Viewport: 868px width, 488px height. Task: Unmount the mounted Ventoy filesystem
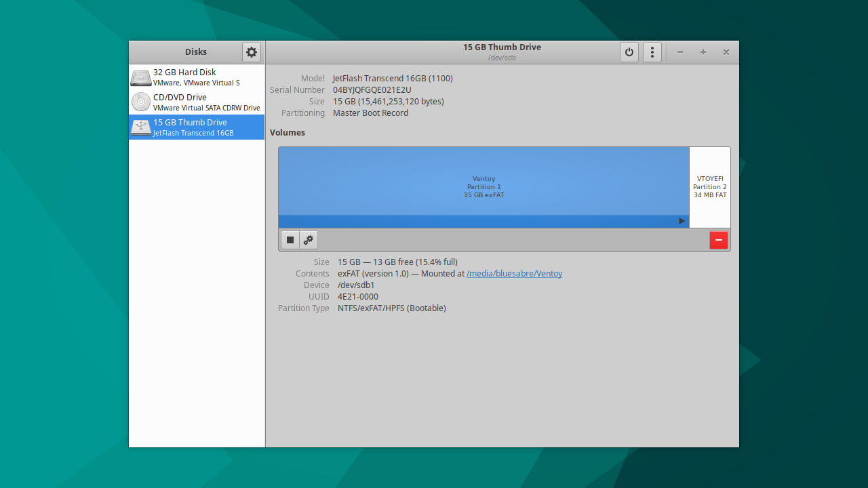click(x=290, y=239)
